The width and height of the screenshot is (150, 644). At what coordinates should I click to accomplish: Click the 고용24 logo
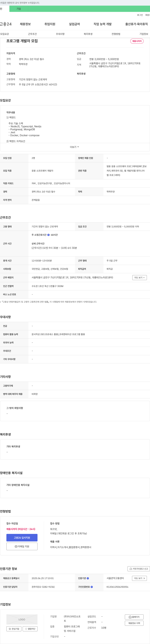(x=6, y=24)
